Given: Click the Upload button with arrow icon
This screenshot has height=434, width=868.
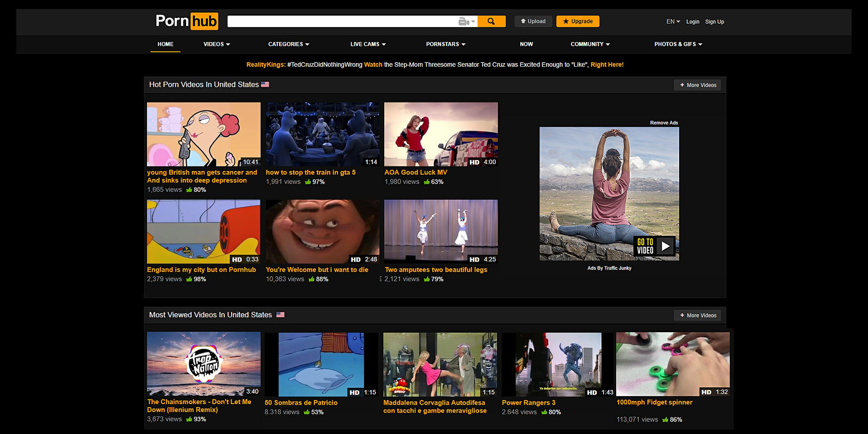Looking at the screenshot, I should (x=533, y=21).
